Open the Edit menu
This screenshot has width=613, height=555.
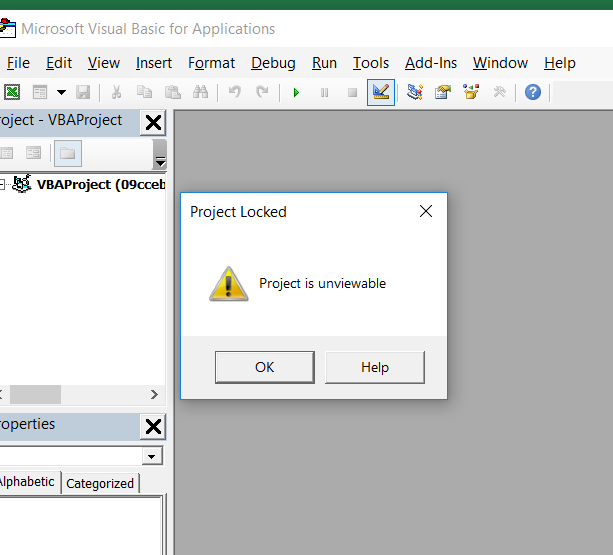point(59,63)
